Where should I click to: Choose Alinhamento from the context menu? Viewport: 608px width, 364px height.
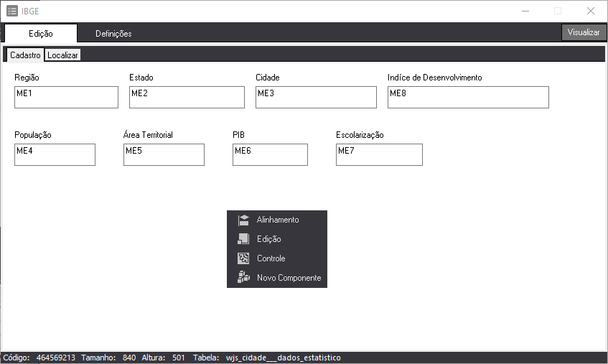(278, 220)
